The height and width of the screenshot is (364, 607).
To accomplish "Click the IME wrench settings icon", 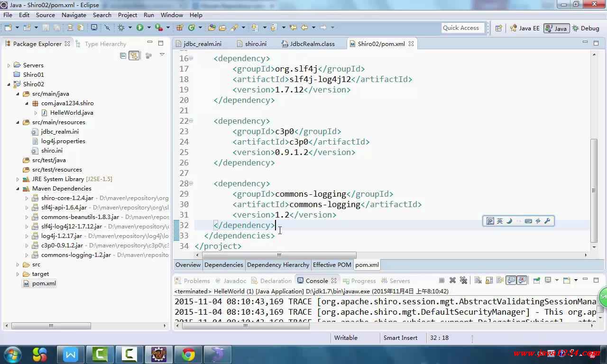I will (547, 221).
